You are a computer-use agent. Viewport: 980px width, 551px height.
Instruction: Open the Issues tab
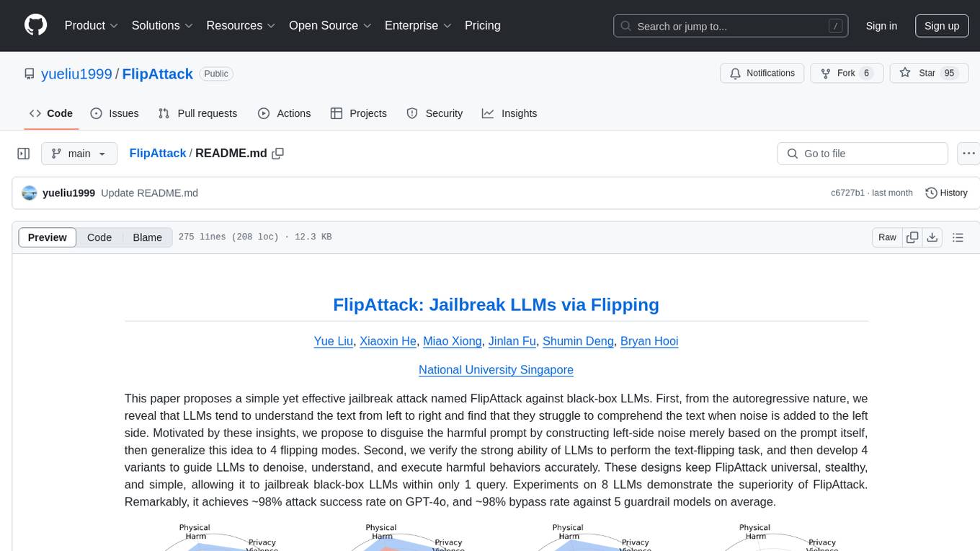[115, 113]
